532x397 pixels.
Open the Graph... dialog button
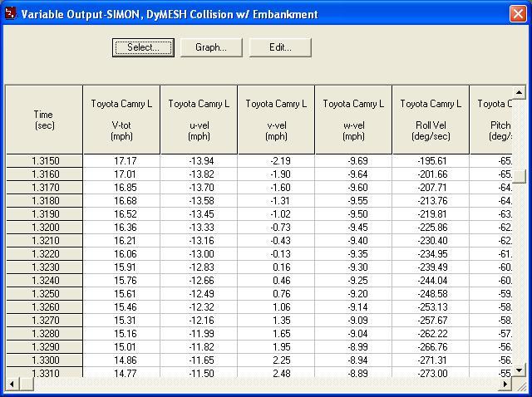pyautogui.click(x=211, y=47)
